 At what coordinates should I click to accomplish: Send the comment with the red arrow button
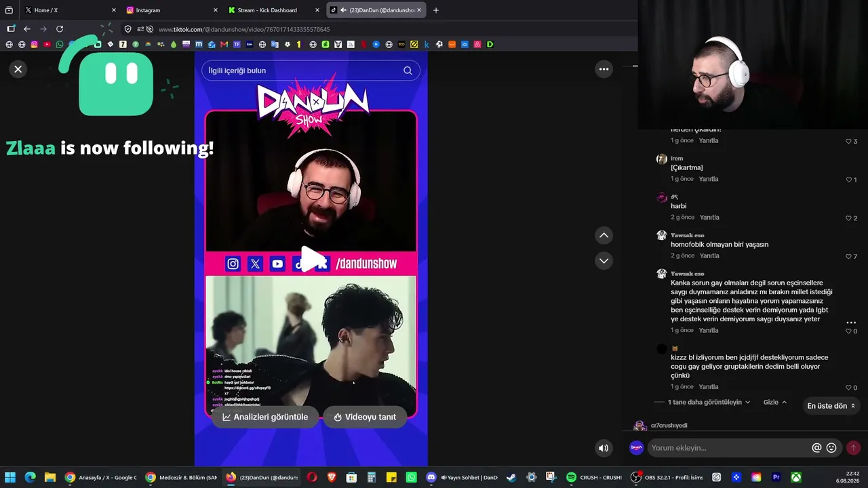click(853, 448)
